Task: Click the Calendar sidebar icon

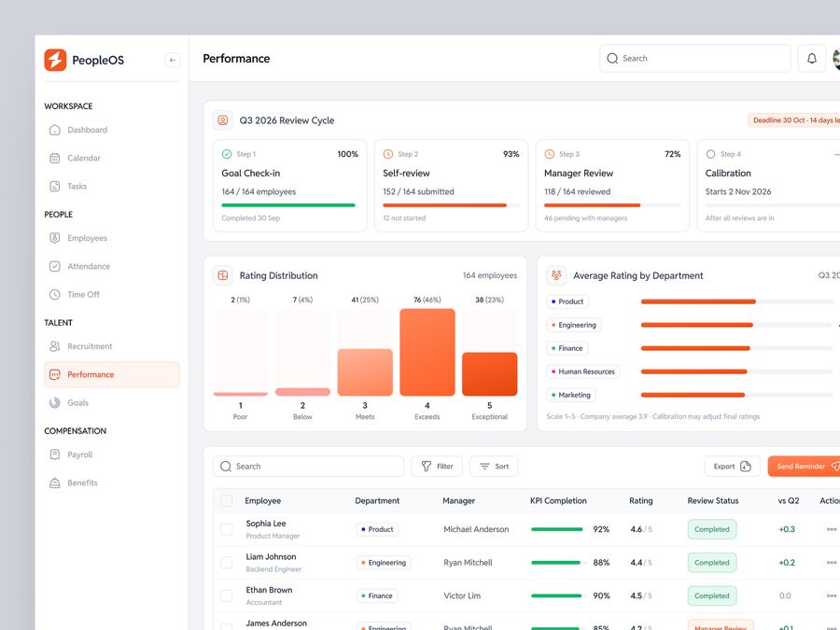Action: click(55, 158)
